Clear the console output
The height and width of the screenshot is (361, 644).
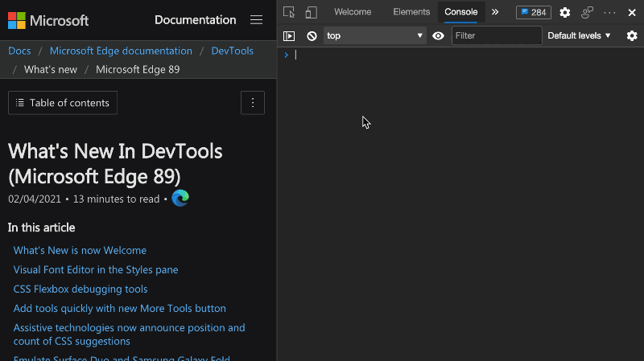pyautogui.click(x=312, y=35)
